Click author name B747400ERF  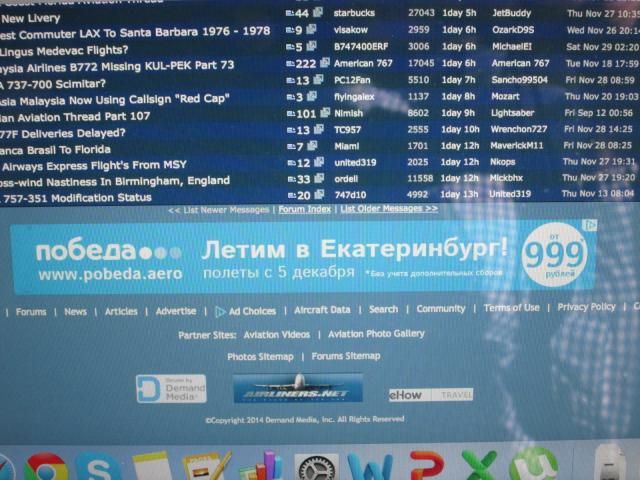coord(361,47)
